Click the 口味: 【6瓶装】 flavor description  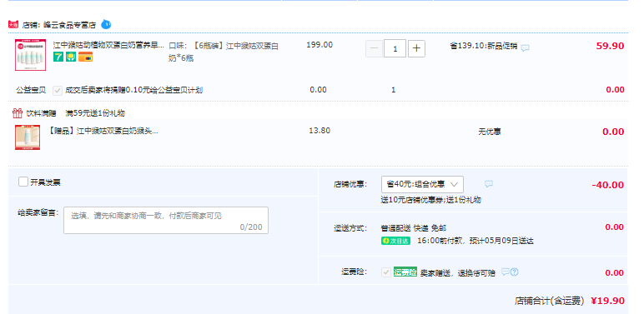click(224, 52)
